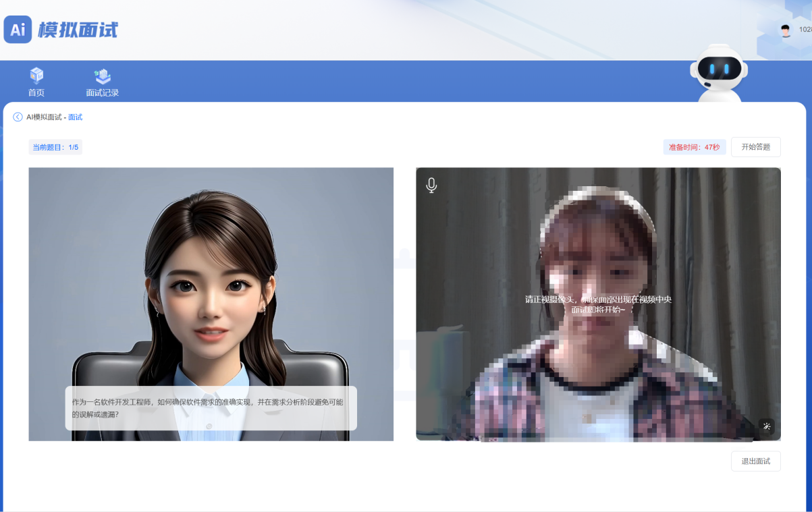Toggle the microphone icon on webcam feed
Screen dimensions: 812x512
432,186
